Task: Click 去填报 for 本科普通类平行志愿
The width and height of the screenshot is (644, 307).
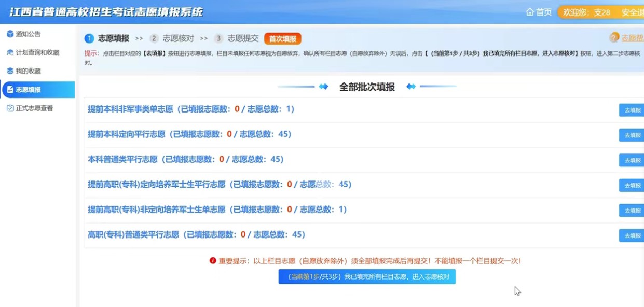Action: click(x=632, y=160)
